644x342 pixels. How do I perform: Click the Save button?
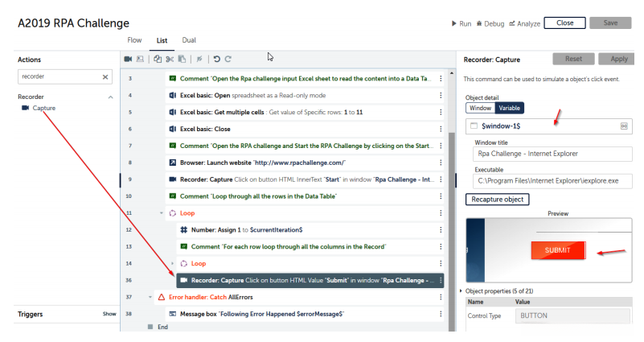[610, 23]
